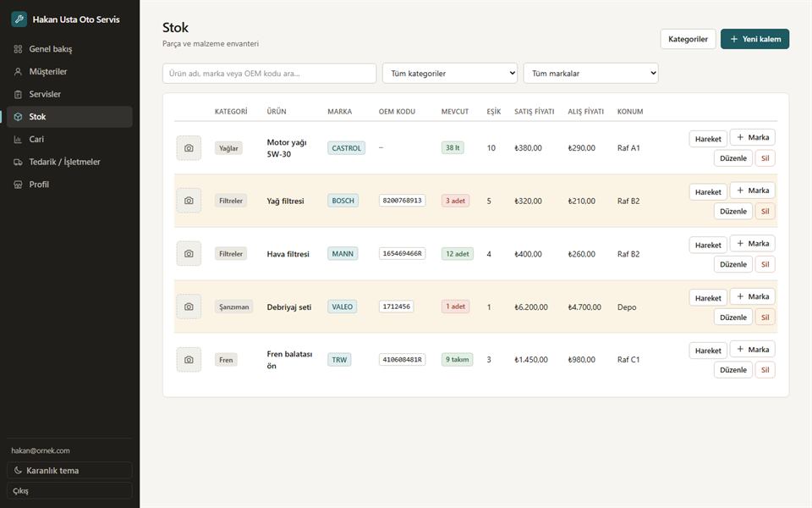Click the Genel bakış grid icon
Viewport: 812px width, 508px height.
[18, 49]
